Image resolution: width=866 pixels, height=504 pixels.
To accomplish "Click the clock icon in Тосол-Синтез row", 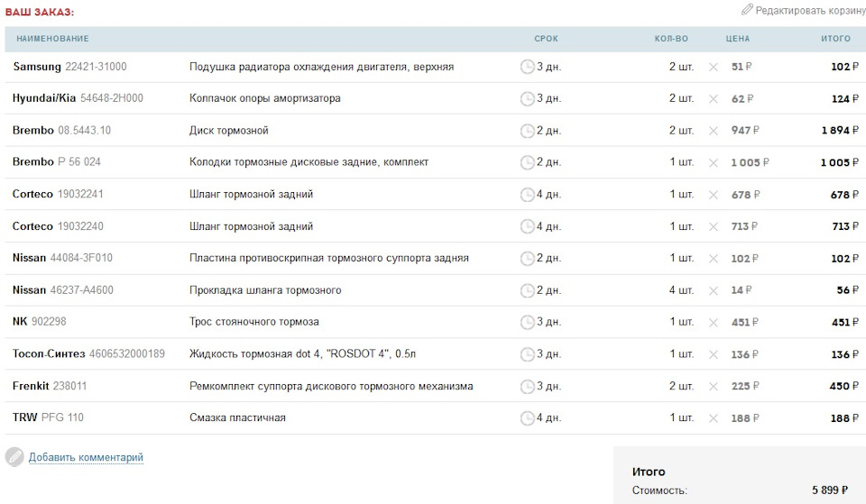I will [x=528, y=353].
